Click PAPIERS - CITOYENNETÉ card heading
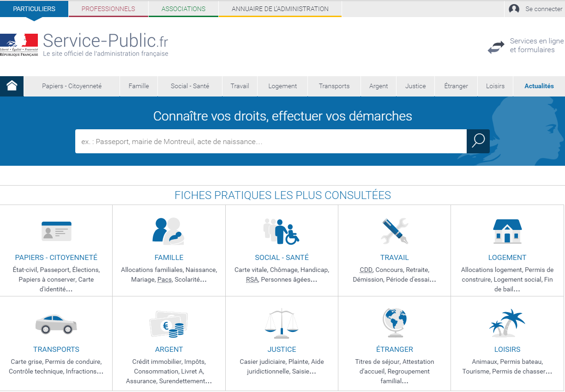Screen dimensions: 565x392 click(x=56, y=258)
